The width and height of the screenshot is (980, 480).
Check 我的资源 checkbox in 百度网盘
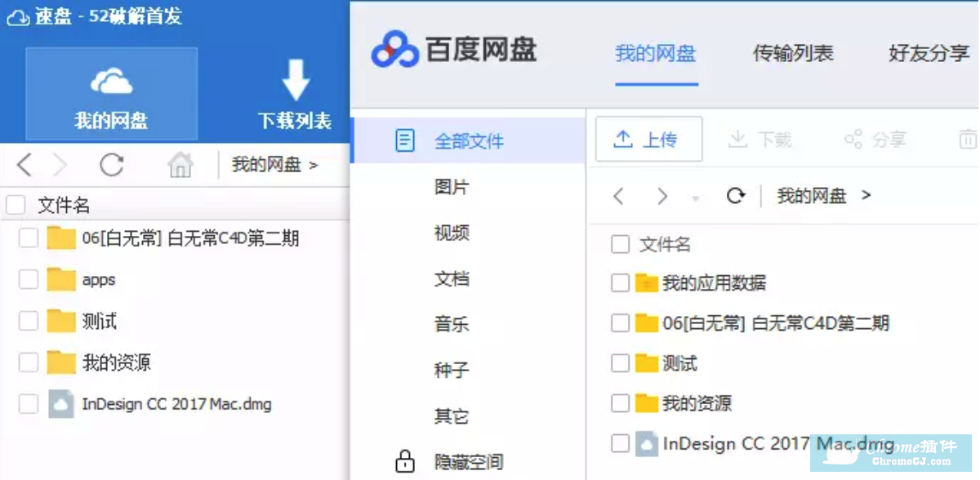[x=621, y=402]
